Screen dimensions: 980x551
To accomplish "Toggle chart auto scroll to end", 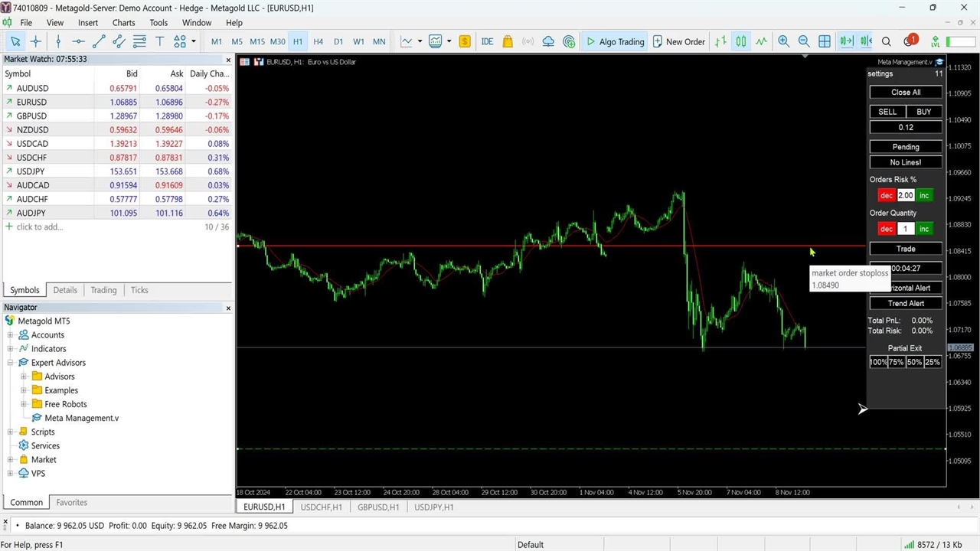I will pyautogui.click(x=845, y=41).
